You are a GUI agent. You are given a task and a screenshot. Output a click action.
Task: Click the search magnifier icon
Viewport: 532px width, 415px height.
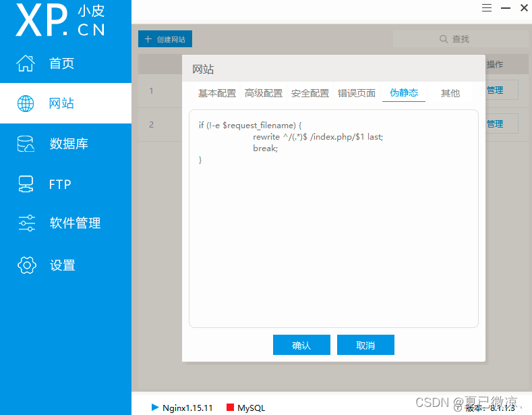click(444, 39)
